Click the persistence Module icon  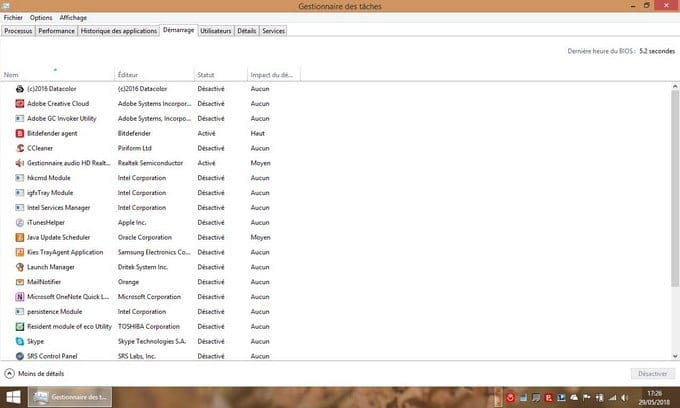click(20, 311)
